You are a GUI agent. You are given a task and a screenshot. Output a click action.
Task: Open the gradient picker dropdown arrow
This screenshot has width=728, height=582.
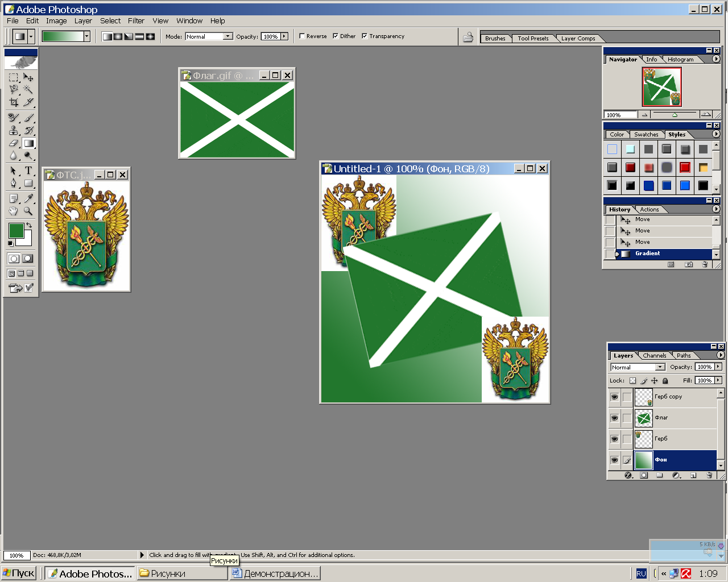[86, 36]
